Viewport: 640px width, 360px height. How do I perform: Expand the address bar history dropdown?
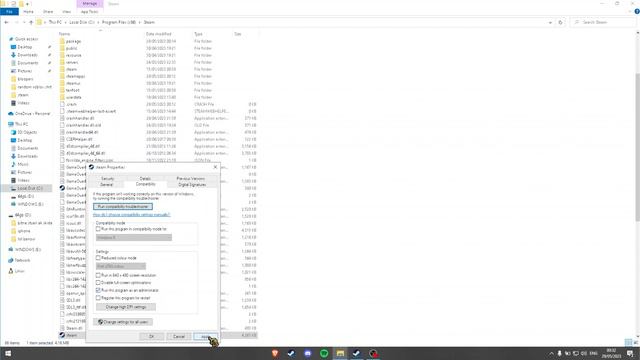550,22
